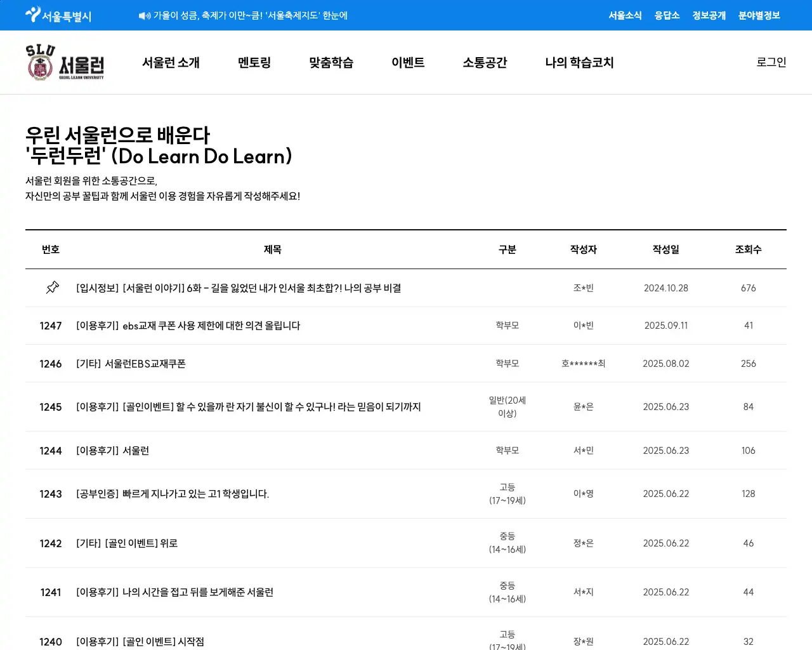The width and height of the screenshot is (812, 650).
Task: Click view count 256
Action: click(749, 364)
